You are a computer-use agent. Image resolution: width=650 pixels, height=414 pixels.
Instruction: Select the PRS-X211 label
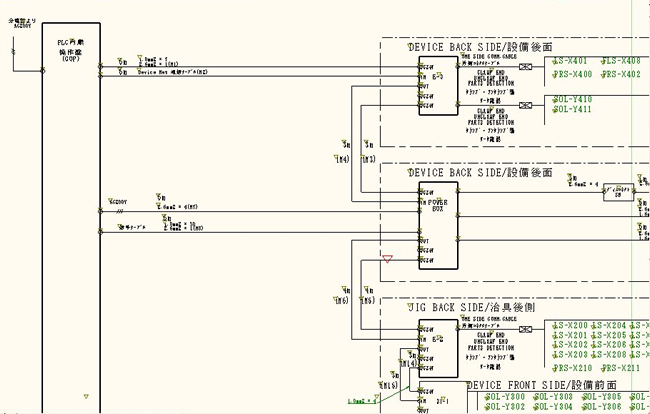[x=621, y=368]
